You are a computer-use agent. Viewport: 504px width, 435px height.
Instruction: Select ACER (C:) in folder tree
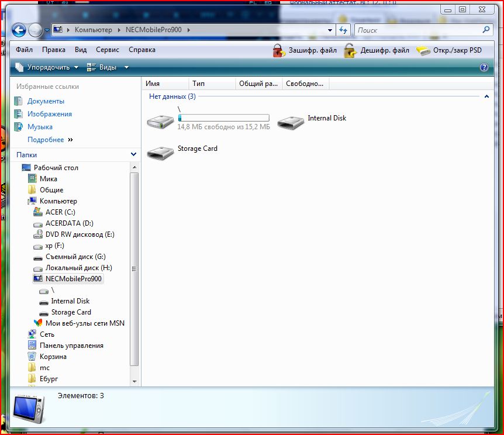(x=60, y=212)
